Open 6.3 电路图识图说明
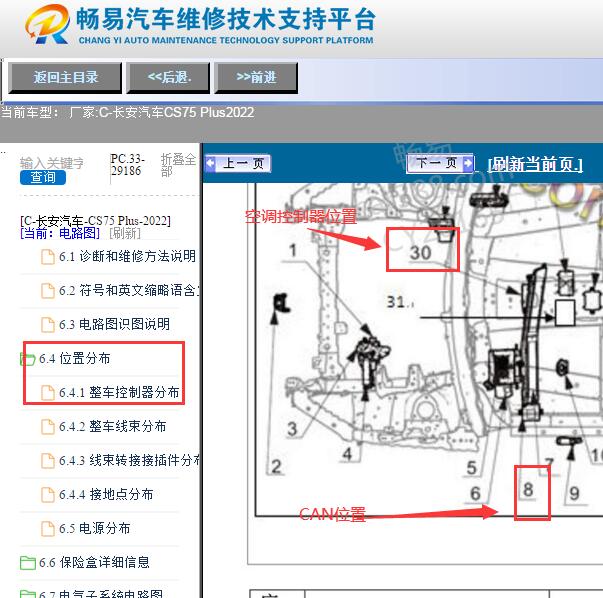This screenshot has width=603, height=598. (114, 324)
